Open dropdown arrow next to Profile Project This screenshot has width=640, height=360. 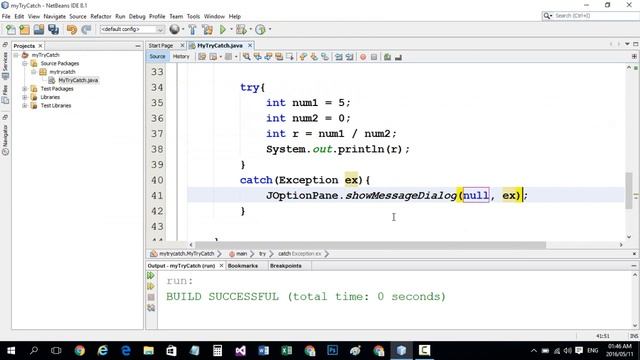[270, 29]
